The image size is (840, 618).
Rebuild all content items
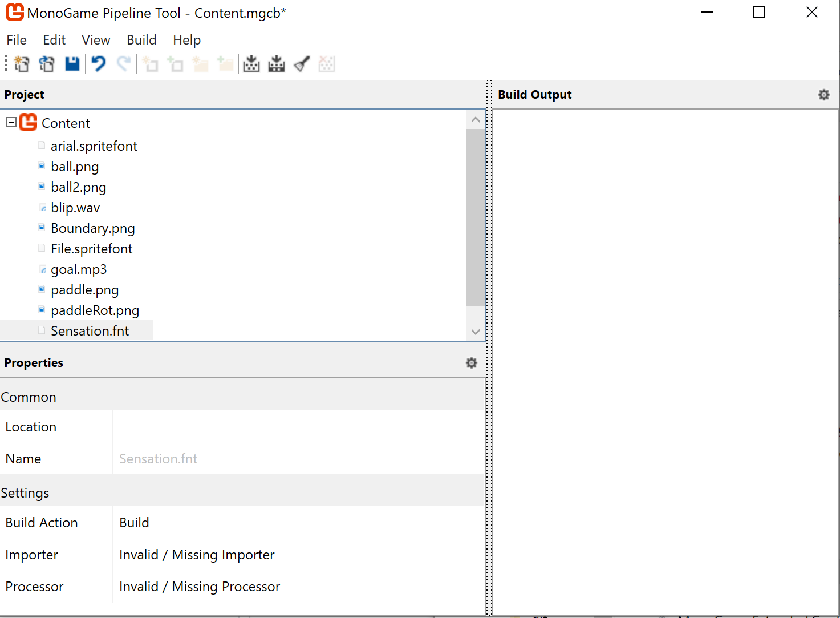pyautogui.click(x=276, y=64)
